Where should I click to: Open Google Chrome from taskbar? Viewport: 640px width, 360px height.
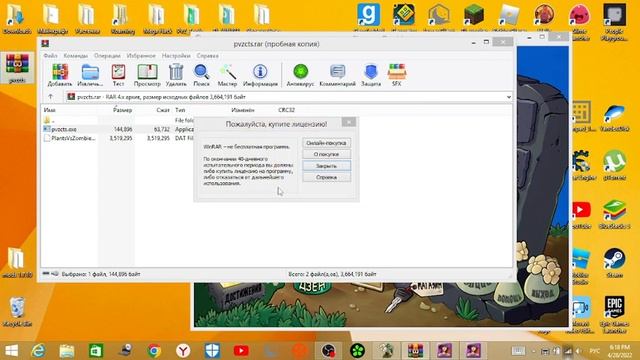coord(154,351)
